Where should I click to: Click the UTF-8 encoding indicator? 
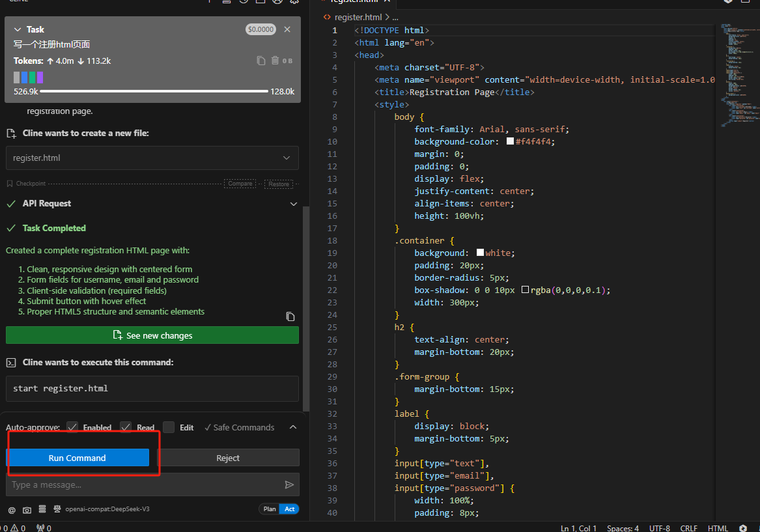pos(659,528)
